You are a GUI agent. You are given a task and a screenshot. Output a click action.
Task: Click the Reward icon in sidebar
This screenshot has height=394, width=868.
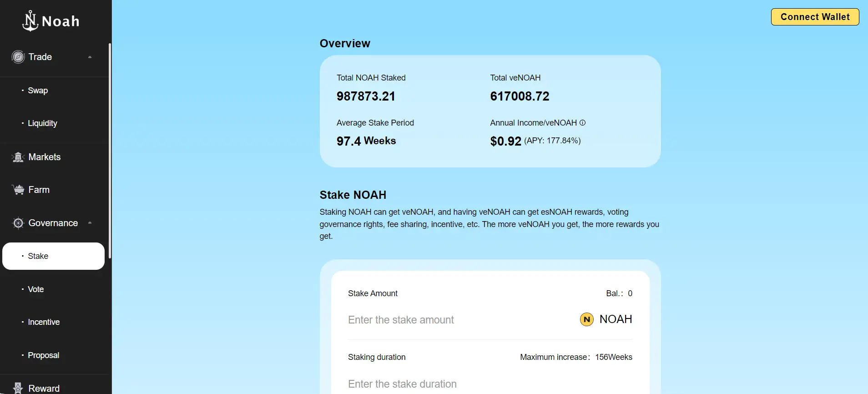(18, 388)
